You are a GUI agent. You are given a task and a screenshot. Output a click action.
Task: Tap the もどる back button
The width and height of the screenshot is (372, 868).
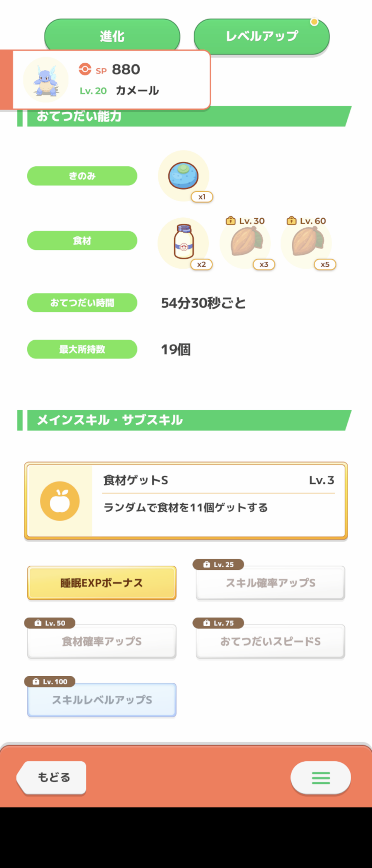(x=53, y=777)
